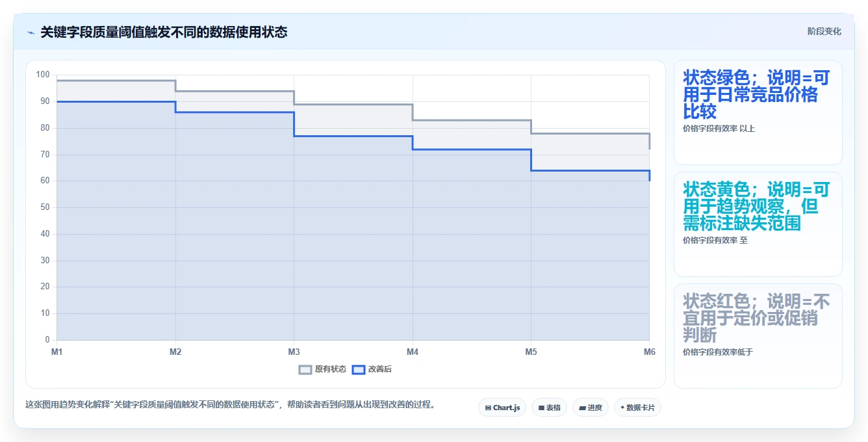Select the 表格 tag chip
This screenshot has width=868, height=442.
point(549,408)
